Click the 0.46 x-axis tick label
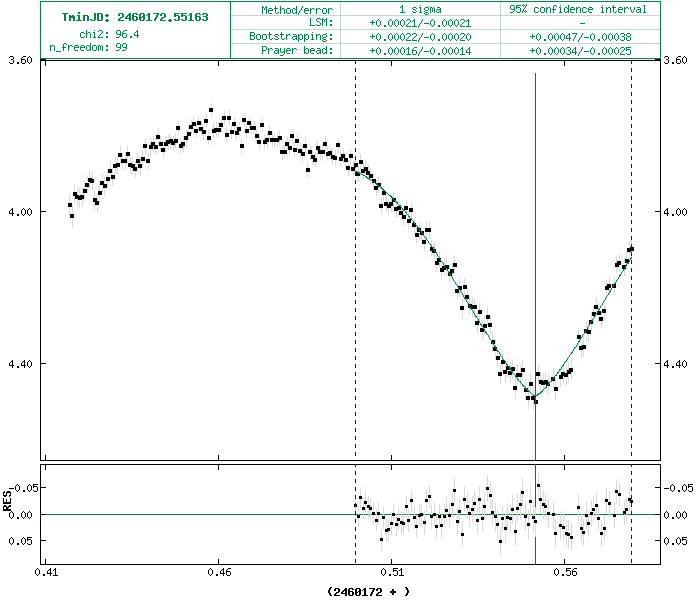The height and width of the screenshot is (600, 700). [x=219, y=574]
